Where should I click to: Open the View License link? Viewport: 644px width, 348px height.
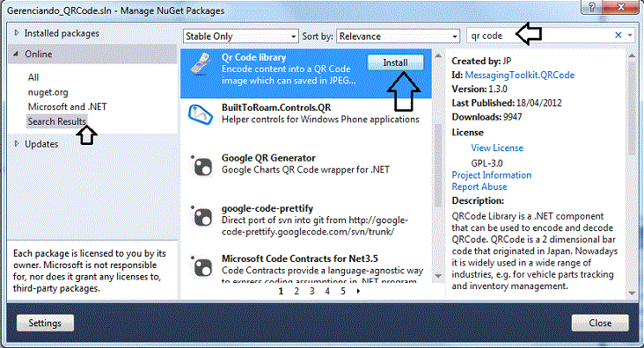[497, 148]
